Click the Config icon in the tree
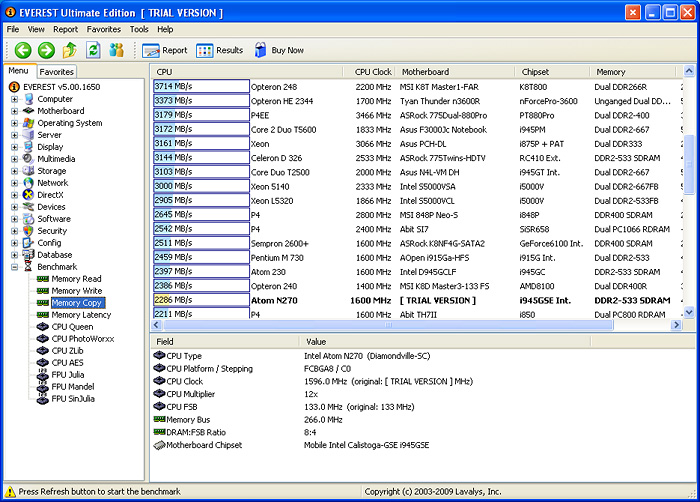The width and height of the screenshot is (700, 502). (x=29, y=243)
